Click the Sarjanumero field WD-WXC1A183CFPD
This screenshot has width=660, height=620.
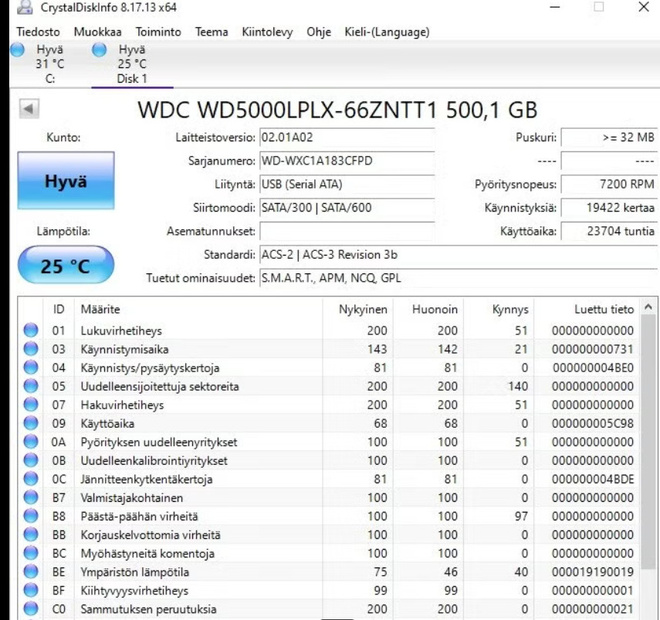tap(347, 161)
